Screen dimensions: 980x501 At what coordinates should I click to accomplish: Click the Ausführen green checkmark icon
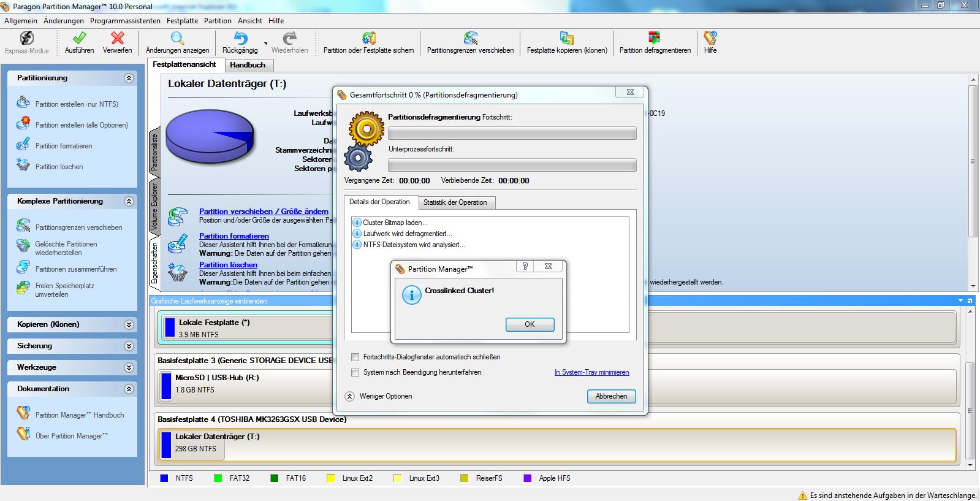[x=79, y=38]
